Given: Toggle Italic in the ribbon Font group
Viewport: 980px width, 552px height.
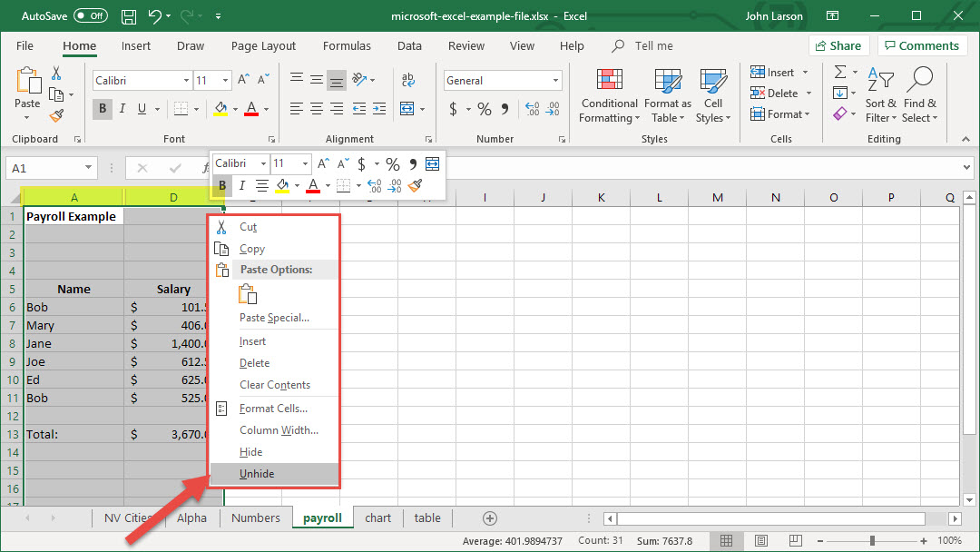Looking at the screenshot, I should click(122, 109).
